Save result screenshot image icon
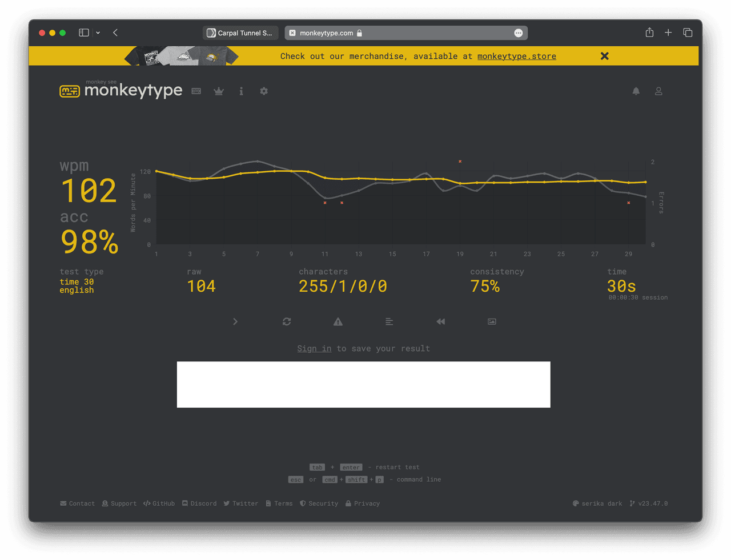The height and width of the screenshot is (560, 731). pos(492,322)
